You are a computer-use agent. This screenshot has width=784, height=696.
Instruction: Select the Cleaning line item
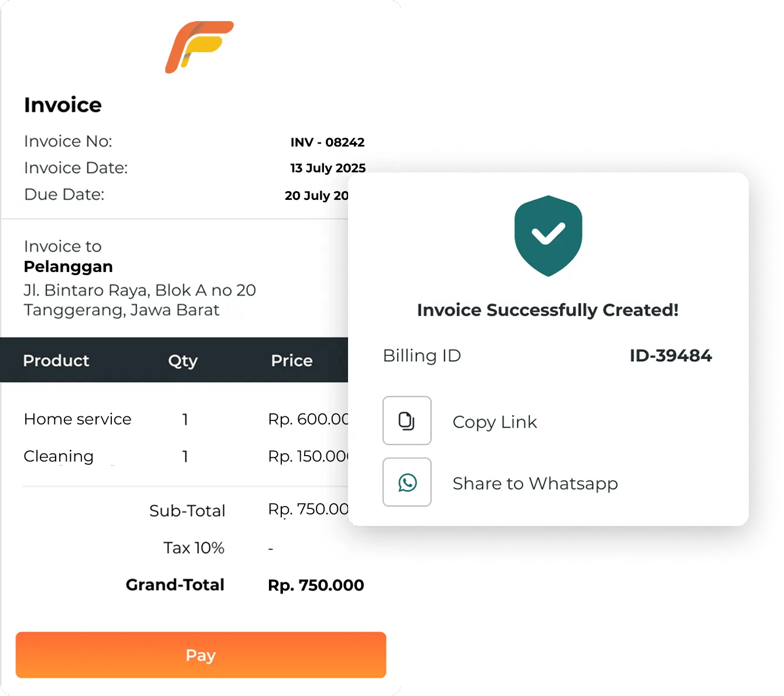[59, 456]
